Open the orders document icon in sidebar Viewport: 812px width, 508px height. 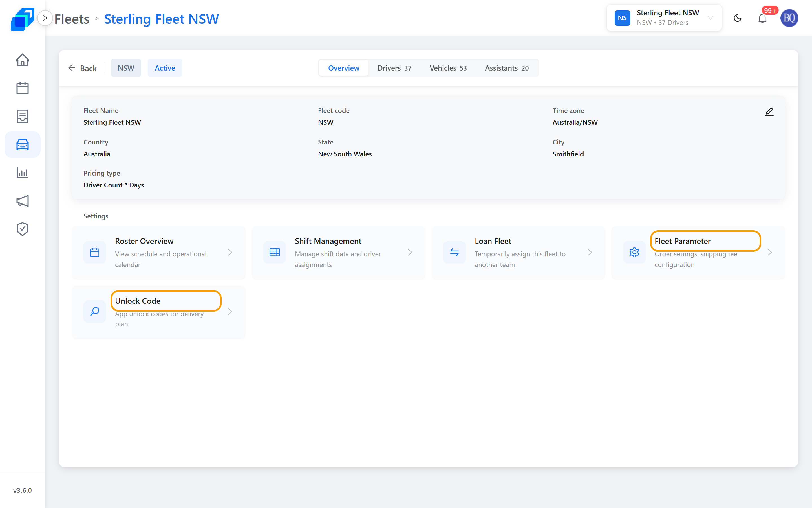tap(23, 116)
